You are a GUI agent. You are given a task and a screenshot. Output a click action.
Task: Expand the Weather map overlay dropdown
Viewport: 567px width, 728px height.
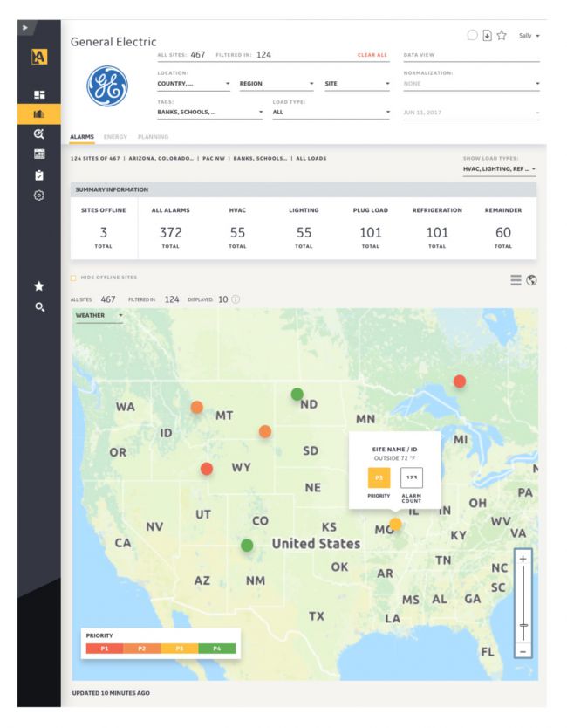coord(99,315)
